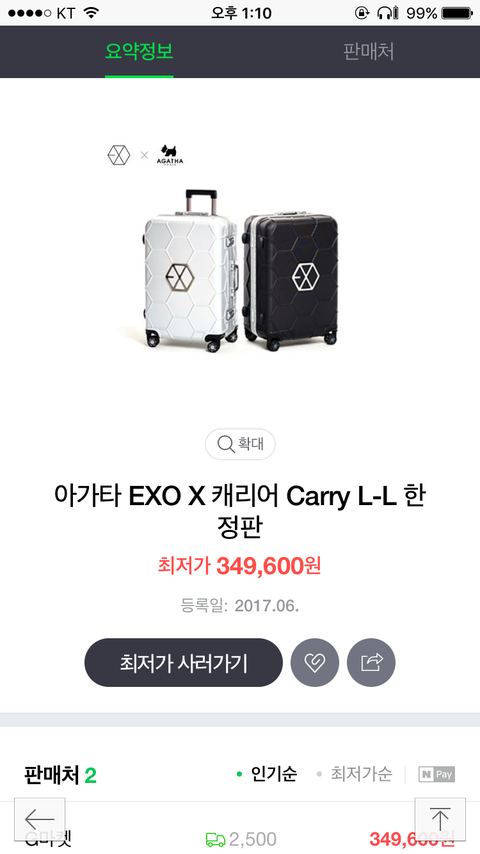Tap the N Pay filter icon
The image size is (480, 854).
point(436,774)
